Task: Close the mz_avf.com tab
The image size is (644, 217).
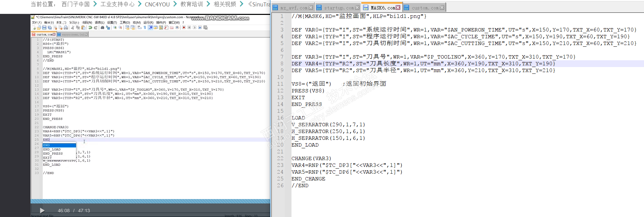Action: (x=311, y=7)
